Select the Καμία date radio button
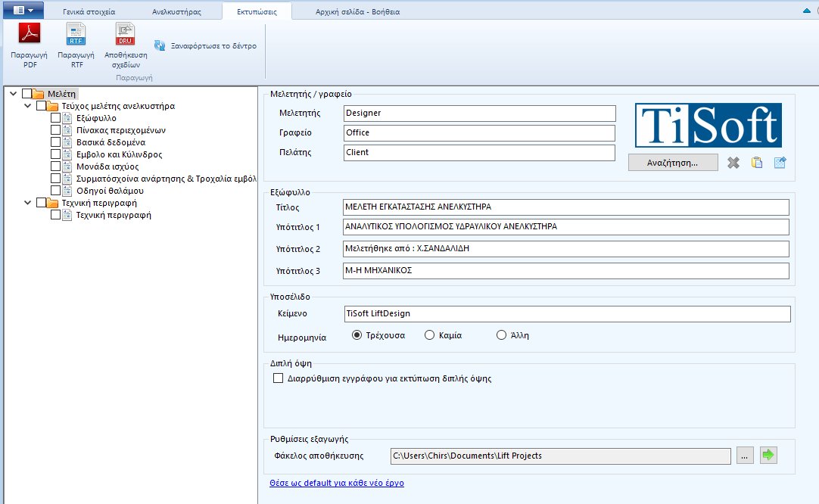Viewport: 819px width, 504px height. pyautogui.click(x=429, y=334)
